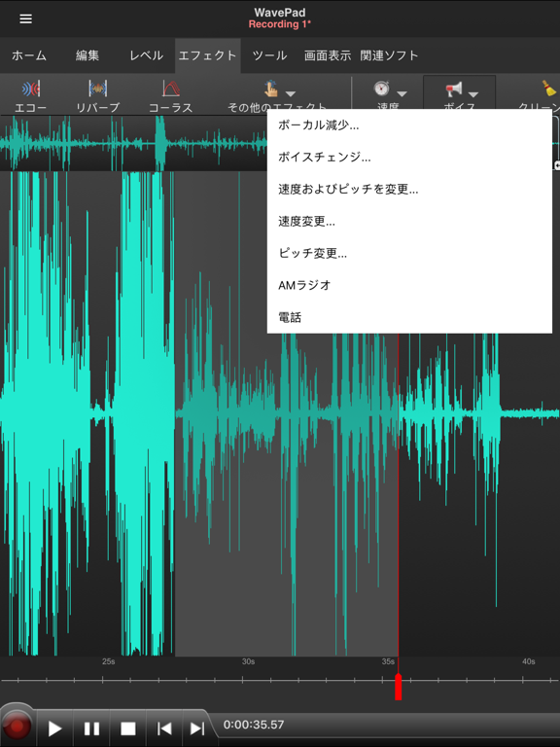Switch to the 画面表示 tab

coord(328,55)
